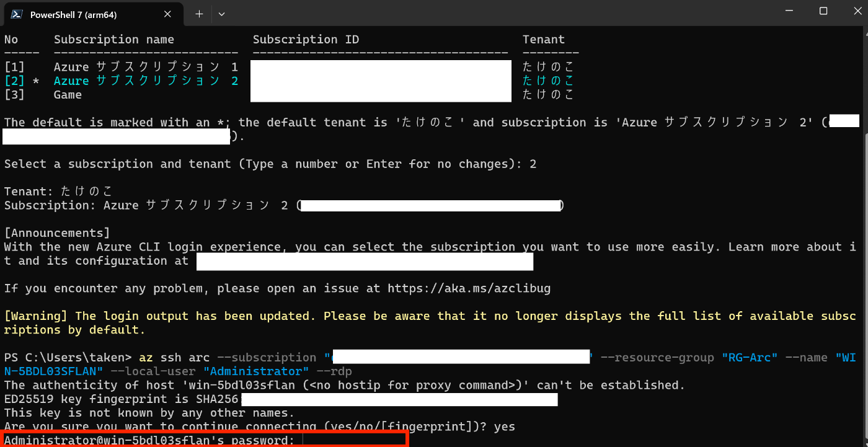Open a new terminal tab
Screen dimensions: 868x447
[x=199, y=14]
